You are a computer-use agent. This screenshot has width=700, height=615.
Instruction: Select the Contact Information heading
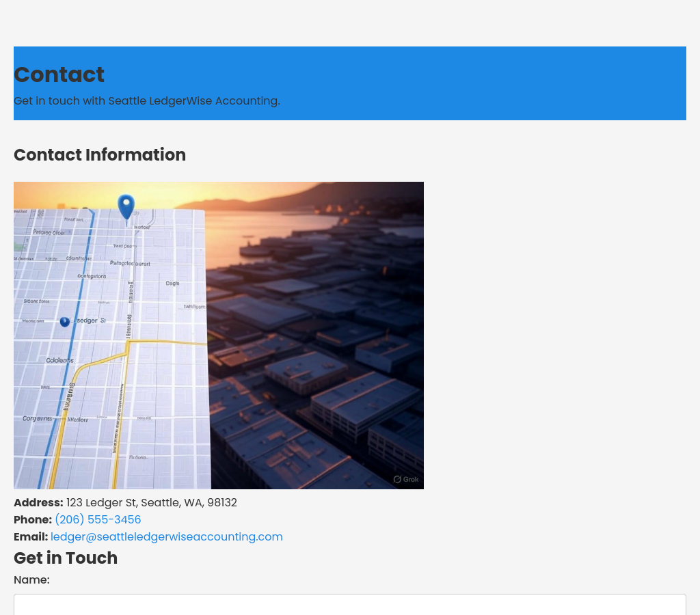tap(100, 155)
